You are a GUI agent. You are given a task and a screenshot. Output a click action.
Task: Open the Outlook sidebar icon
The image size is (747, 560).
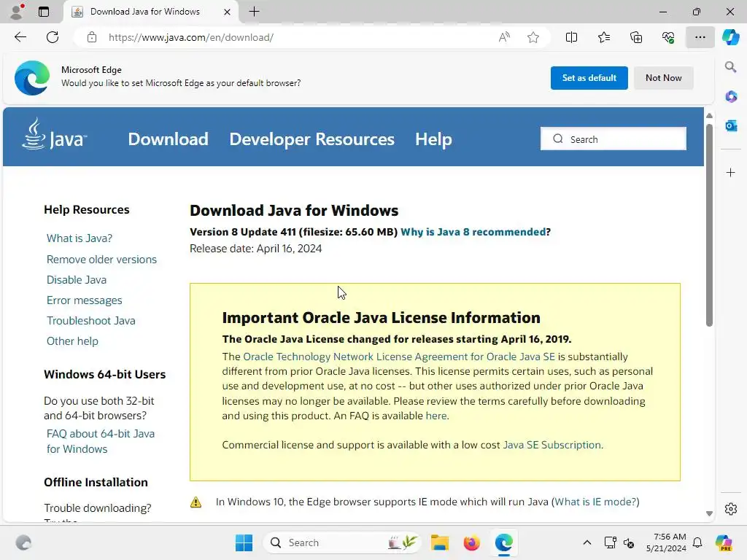pyautogui.click(x=731, y=125)
